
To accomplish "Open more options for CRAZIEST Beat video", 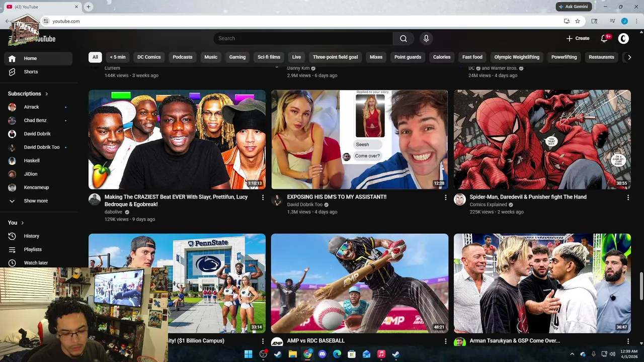I will coord(263,198).
